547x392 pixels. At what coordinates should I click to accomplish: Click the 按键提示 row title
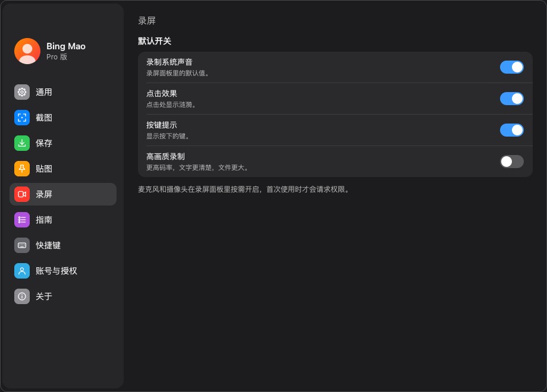162,125
